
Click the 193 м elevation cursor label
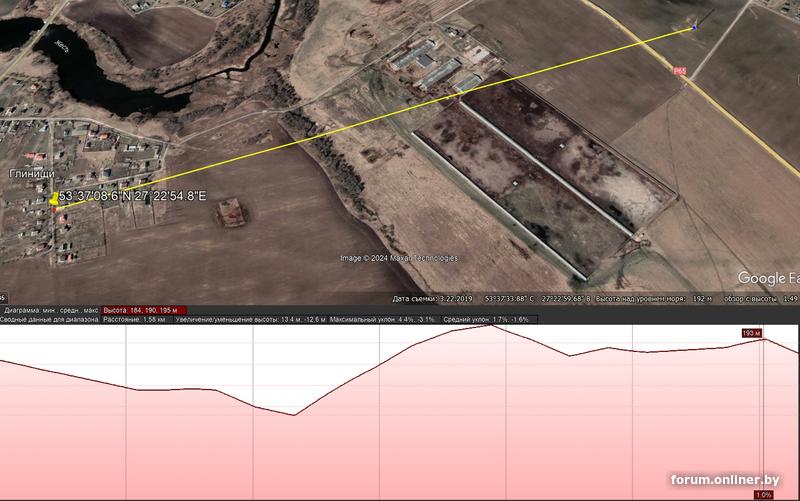[752, 332]
